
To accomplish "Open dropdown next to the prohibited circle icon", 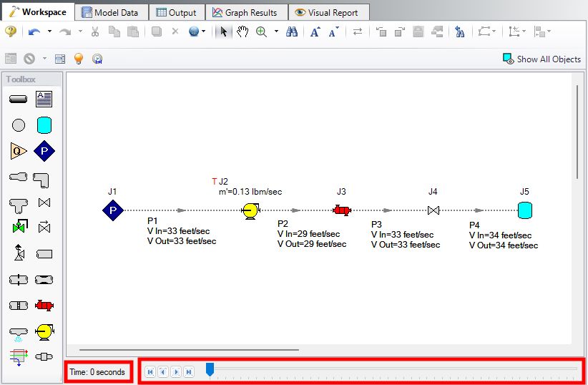I will [44, 59].
